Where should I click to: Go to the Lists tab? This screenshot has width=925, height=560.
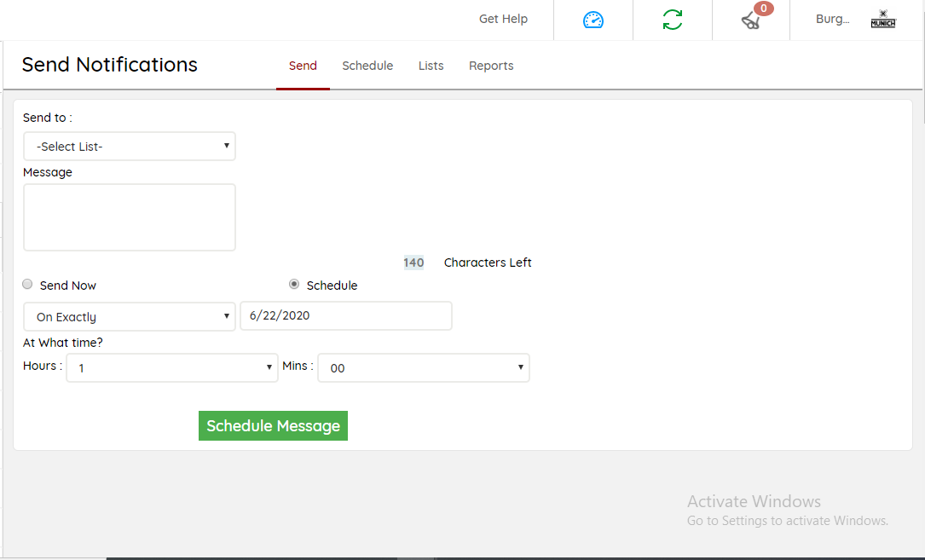431,66
